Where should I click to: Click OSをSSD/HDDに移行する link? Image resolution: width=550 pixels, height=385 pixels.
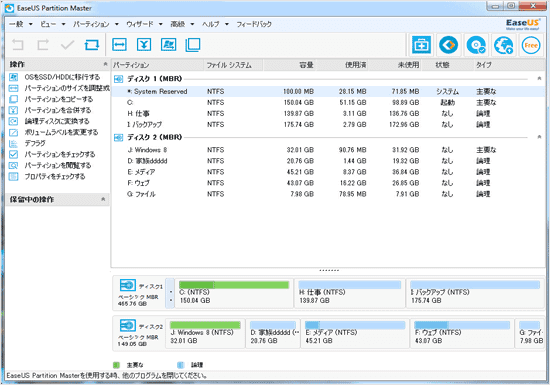point(62,77)
